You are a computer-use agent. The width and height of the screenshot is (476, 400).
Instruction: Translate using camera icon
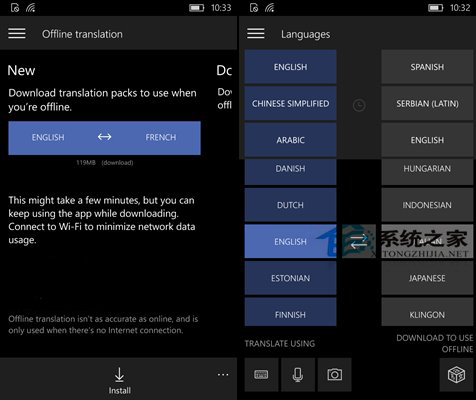pos(334,375)
